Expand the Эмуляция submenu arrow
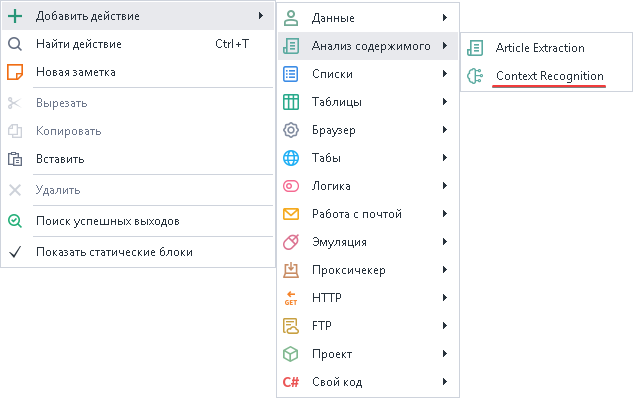 click(444, 241)
